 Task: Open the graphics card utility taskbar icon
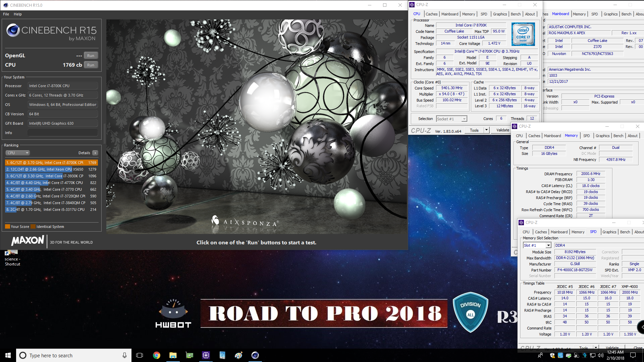coord(190,355)
